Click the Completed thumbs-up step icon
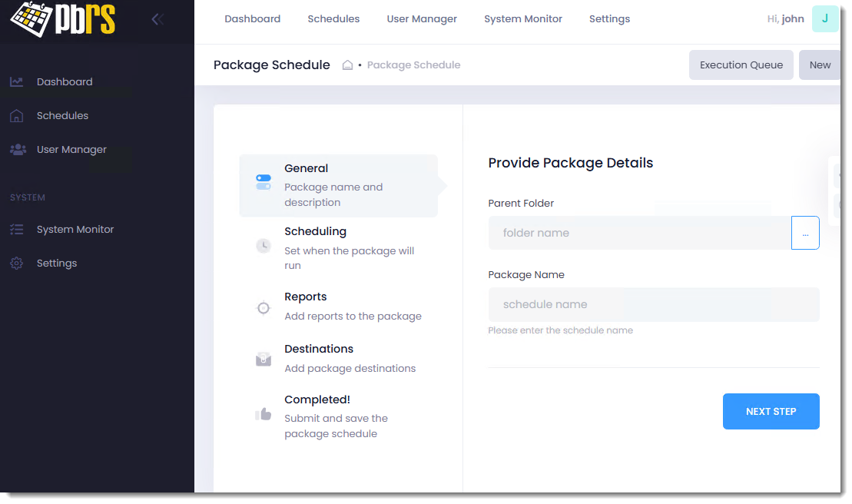Image resolution: width=852 pixels, height=504 pixels. [264, 414]
